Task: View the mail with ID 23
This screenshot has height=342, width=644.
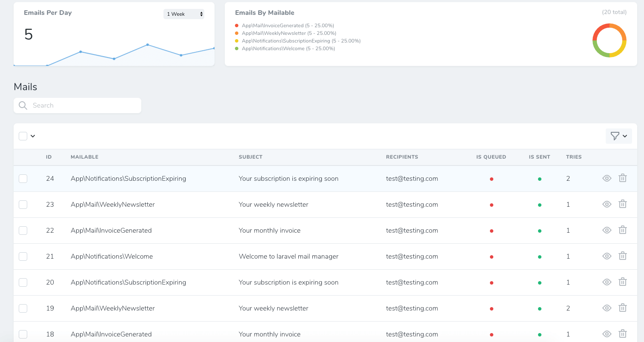Action: (607, 204)
